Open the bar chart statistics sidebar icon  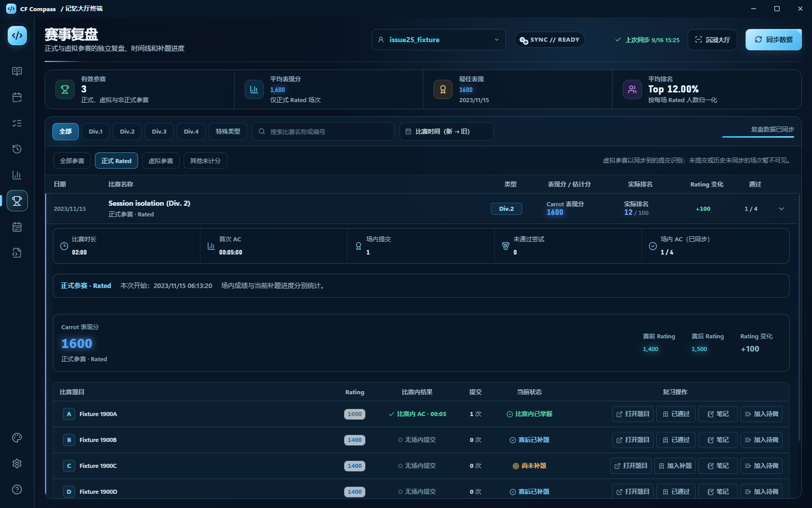pyautogui.click(x=17, y=175)
